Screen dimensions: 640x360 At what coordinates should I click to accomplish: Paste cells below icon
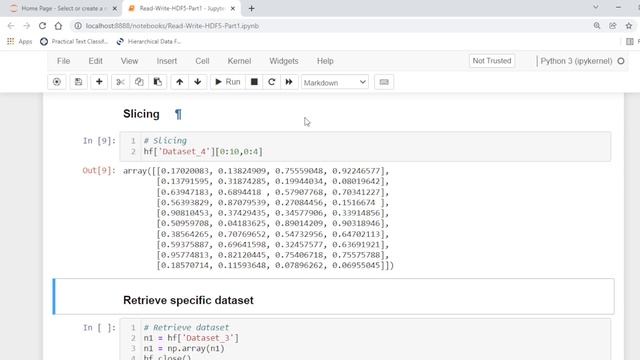(158, 82)
